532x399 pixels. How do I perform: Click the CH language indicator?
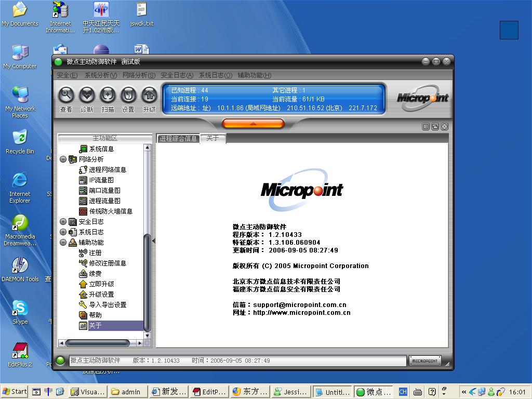[403, 392]
